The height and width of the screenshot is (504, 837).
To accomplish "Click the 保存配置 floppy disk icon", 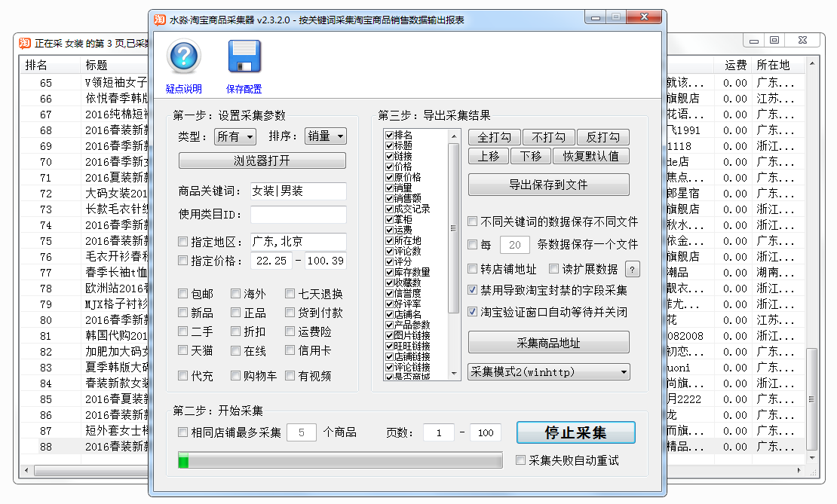I will pos(244,57).
